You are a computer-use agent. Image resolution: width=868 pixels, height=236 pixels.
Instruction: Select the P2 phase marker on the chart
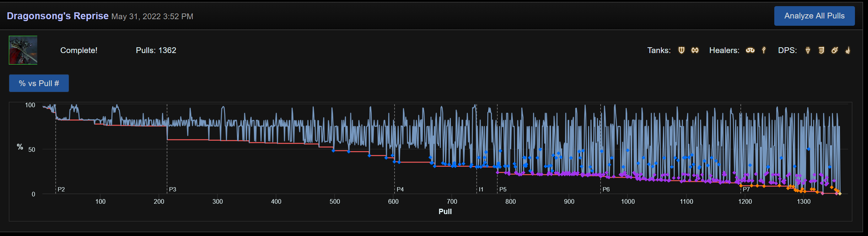point(61,189)
